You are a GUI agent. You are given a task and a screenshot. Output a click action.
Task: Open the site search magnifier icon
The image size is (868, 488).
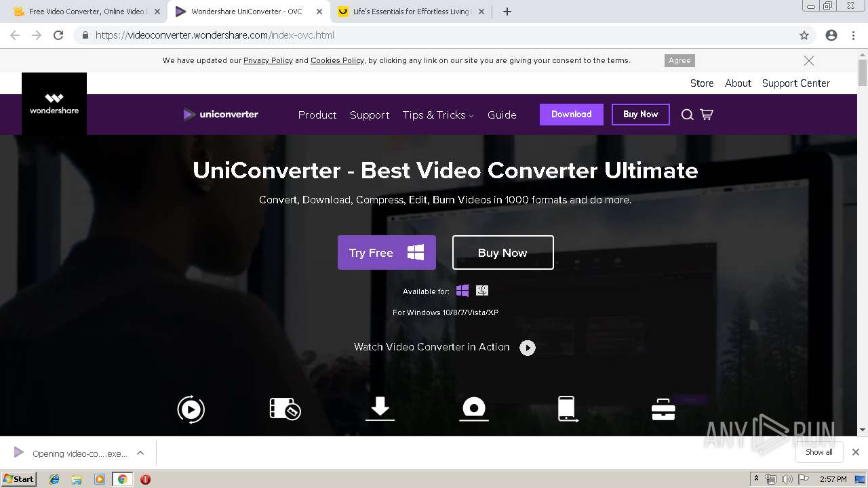(687, 115)
